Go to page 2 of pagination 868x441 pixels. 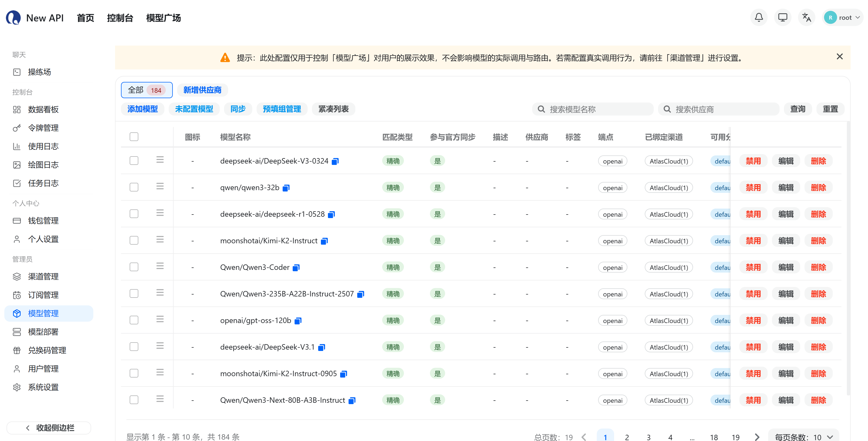coord(627,437)
